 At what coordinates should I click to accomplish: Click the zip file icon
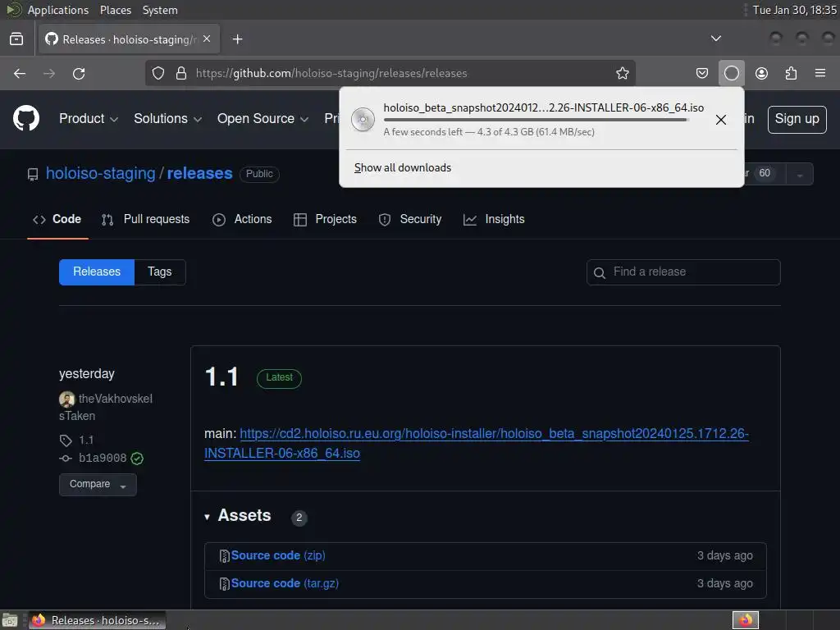pyautogui.click(x=225, y=556)
